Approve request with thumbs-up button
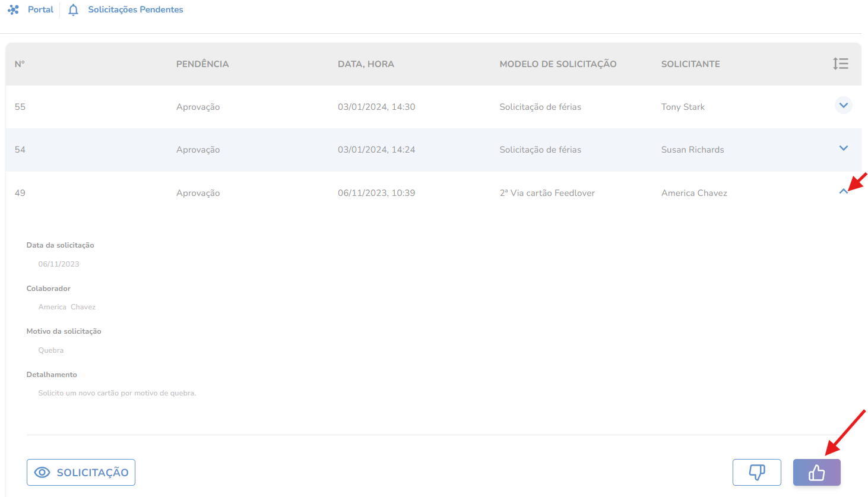 [816, 473]
